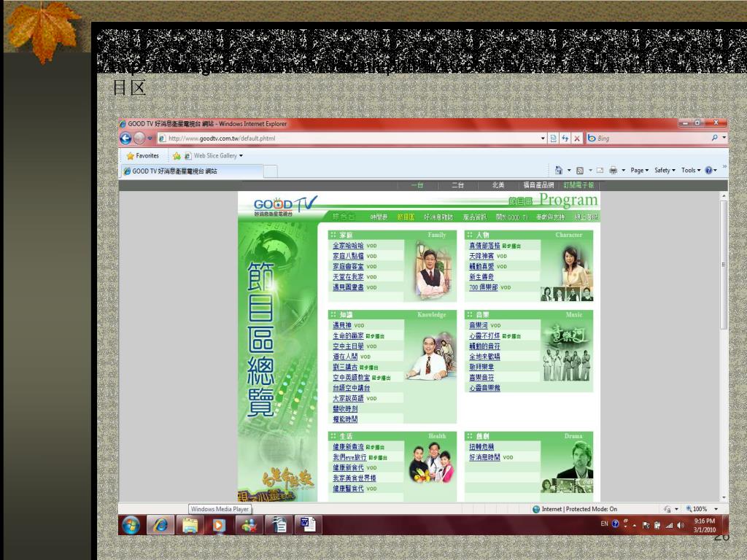Click the page vertical scrollbar thumb
Viewport: 747px width, 560px height.
coord(724,264)
